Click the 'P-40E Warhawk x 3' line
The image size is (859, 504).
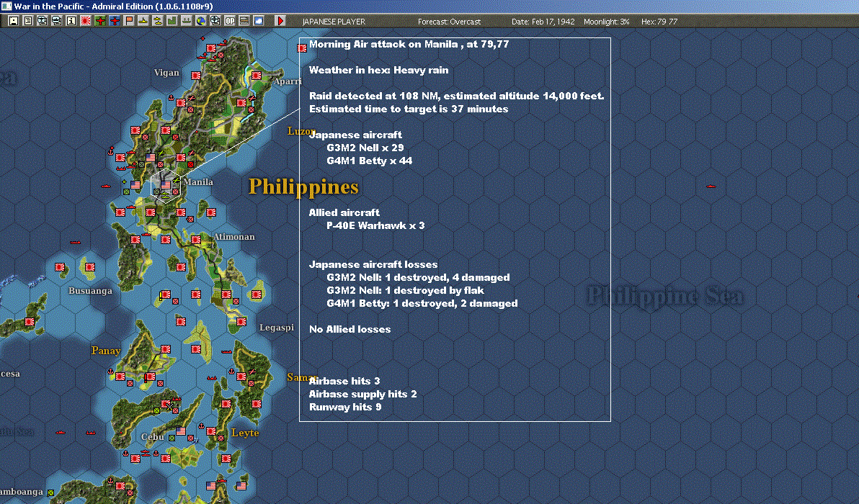[x=375, y=225]
